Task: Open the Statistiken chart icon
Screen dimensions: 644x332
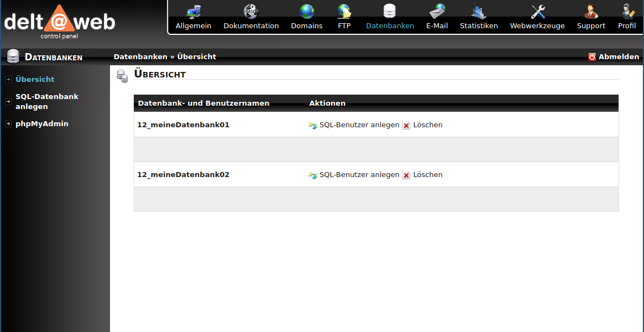Action: [x=479, y=12]
